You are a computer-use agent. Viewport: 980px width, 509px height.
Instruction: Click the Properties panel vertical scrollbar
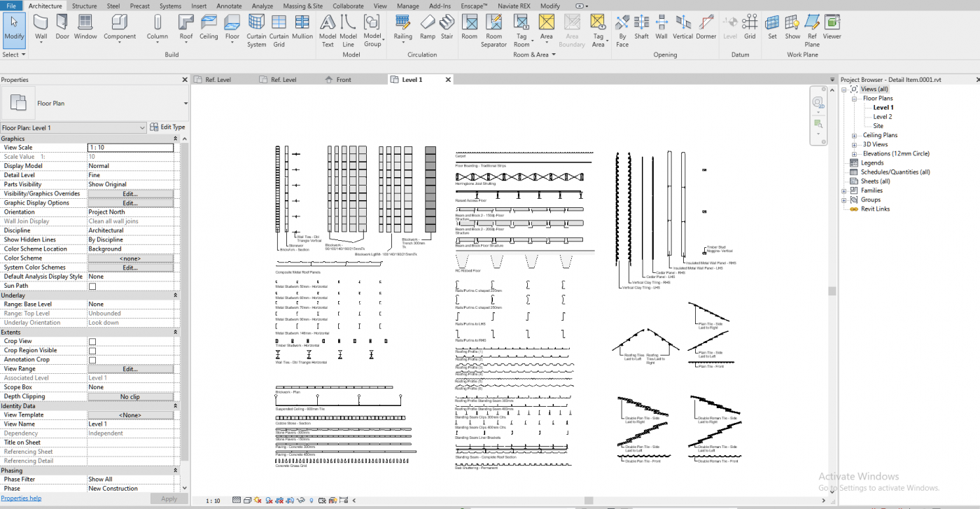[x=185, y=280]
